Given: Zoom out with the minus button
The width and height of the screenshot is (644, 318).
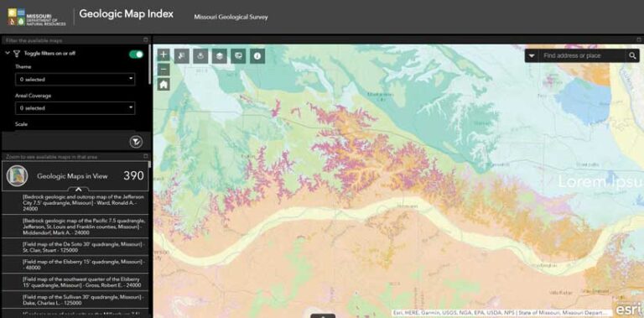Looking at the screenshot, I should [x=164, y=70].
